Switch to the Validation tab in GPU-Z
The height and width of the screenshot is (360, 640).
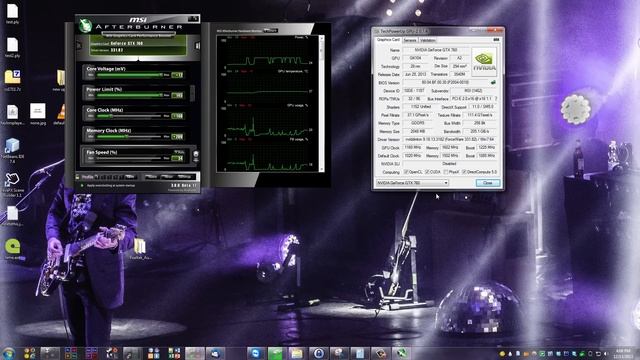click(x=427, y=40)
